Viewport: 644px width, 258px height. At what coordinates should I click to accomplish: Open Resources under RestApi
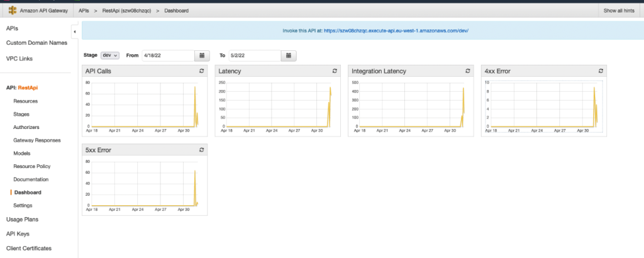(x=25, y=101)
